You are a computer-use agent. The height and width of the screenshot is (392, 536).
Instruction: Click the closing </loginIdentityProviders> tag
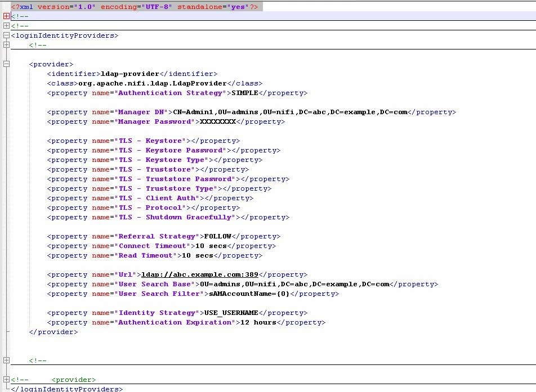pyautogui.click(x=66, y=389)
